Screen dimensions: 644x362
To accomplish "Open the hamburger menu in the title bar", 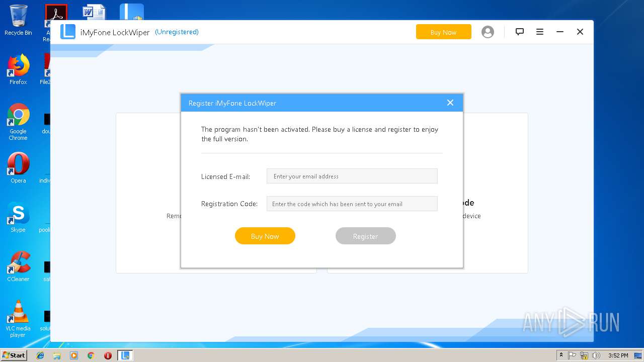I will 540,32.
